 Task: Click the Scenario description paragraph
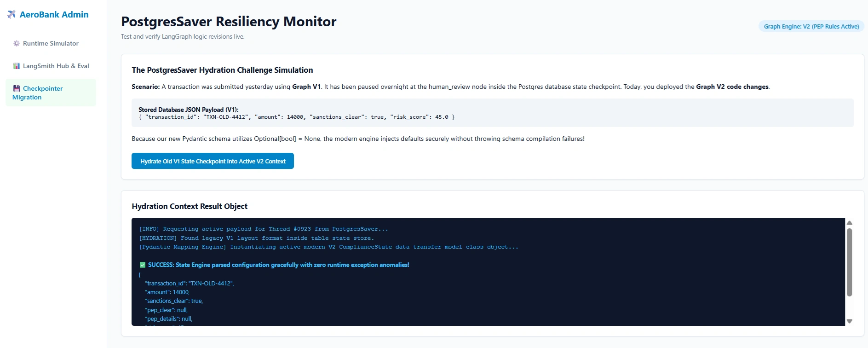(x=450, y=87)
